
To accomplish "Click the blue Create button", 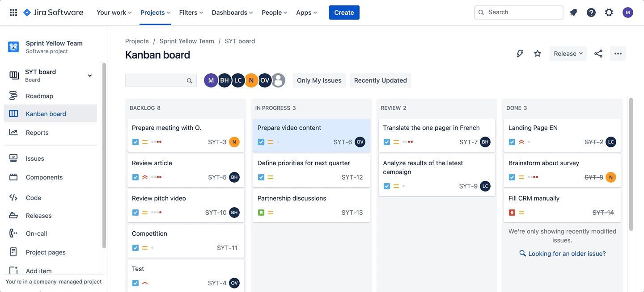I will pos(344,13).
